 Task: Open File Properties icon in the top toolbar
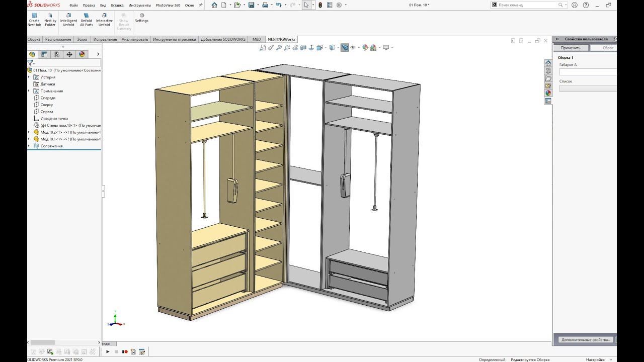click(x=330, y=5)
